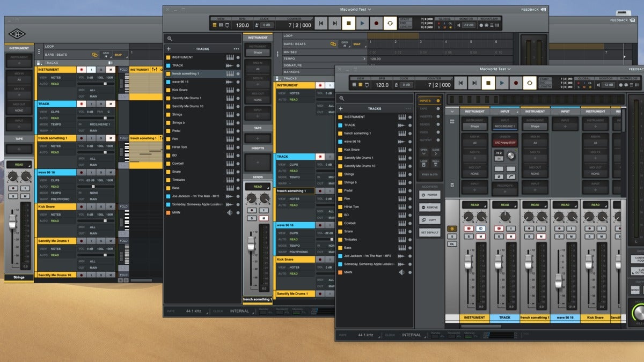Start recording in the front window transport
The image size is (644, 362).
516,83
